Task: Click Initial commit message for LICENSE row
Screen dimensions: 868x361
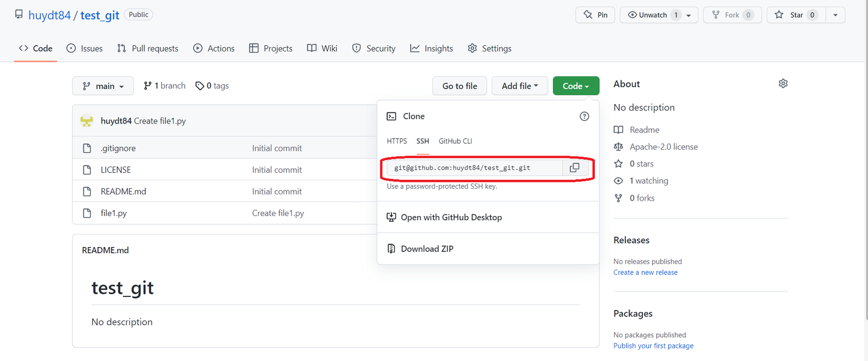Action: (x=277, y=170)
